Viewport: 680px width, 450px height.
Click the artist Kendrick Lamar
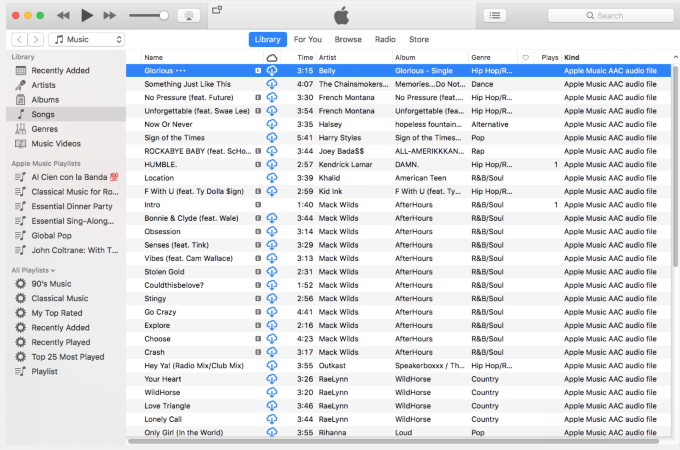point(346,165)
